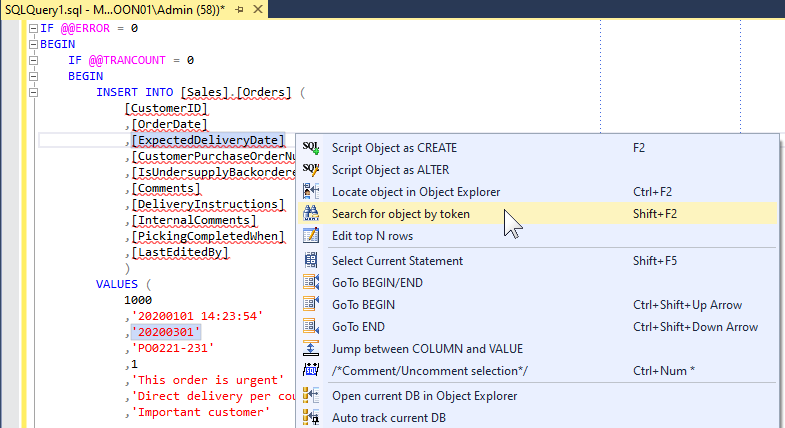This screenshot has height=428, width=785.
Task: Click the highlighted '20200301' value
Action: (166, 332)
